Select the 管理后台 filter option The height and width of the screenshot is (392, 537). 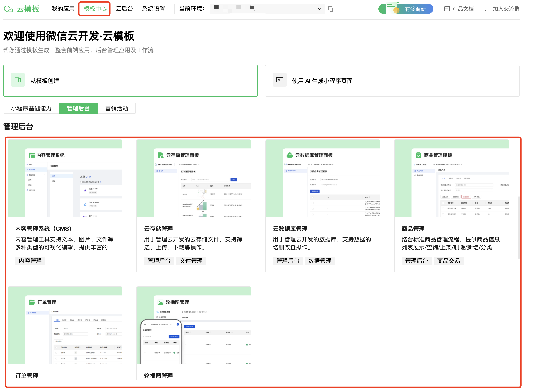[78, 108]
